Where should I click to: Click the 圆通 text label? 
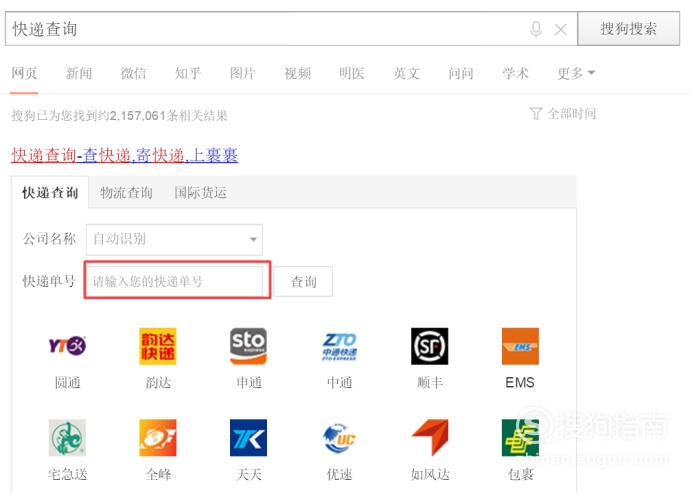click(x=67, y=382)
